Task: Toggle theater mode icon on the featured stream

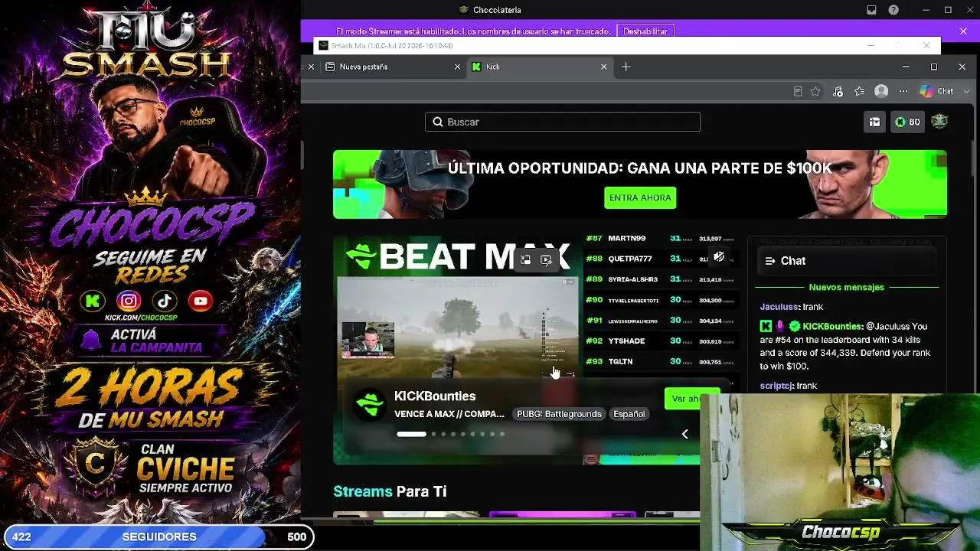Action: [x=546, y=260]
